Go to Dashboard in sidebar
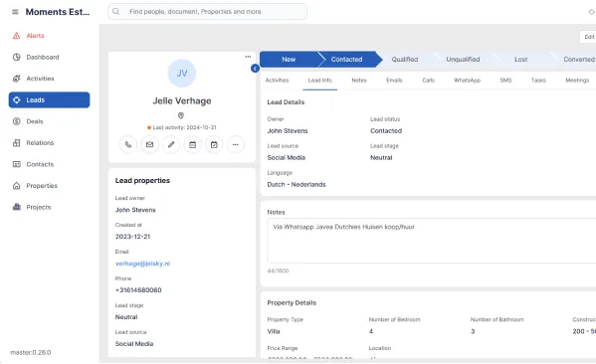596x364 pixels. (49, 57)
